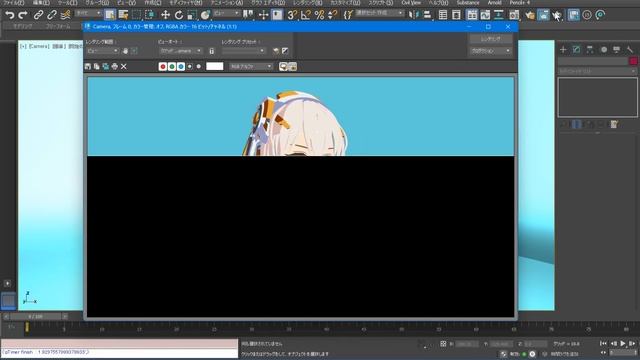Copy rendered image to clipboard
This screenshot has width=640, height=360.
(x=97, y=67)
